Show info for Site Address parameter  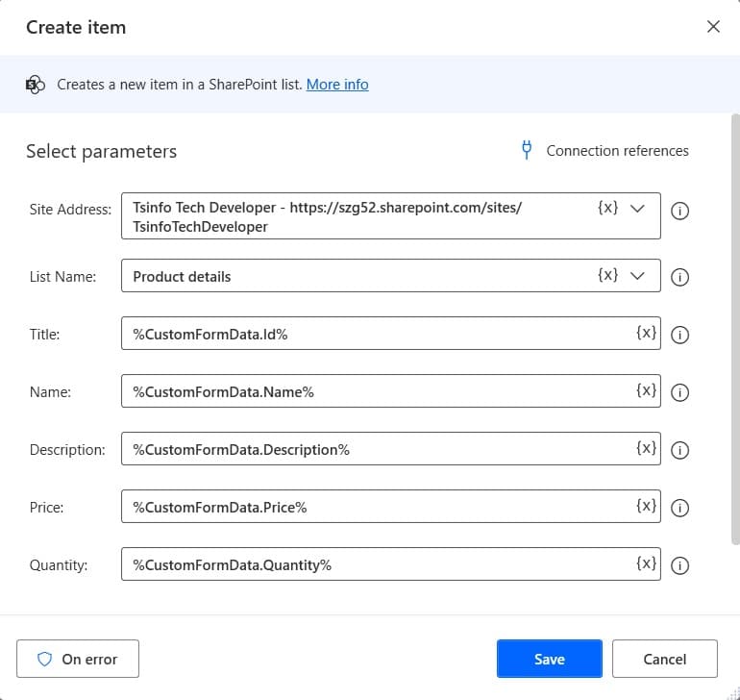coord(679,211)
